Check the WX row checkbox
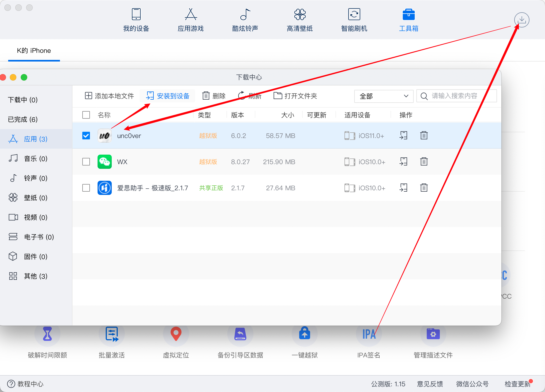545x392 pixels. [x=86, y=162]
